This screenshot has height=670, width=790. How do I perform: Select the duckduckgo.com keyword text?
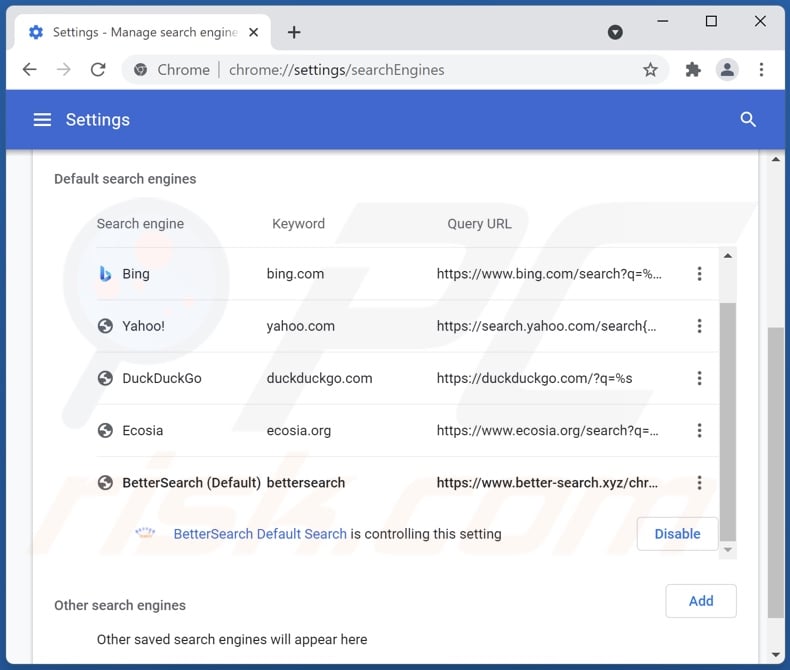319,379
